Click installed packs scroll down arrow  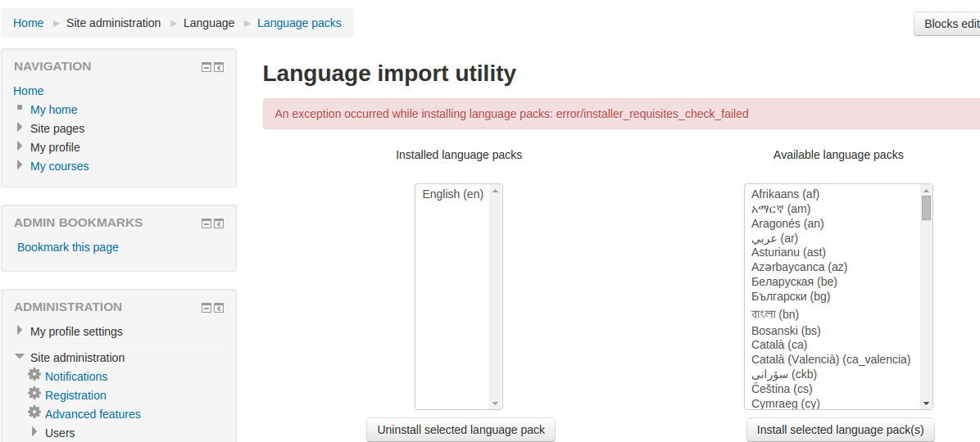(496, 404)
